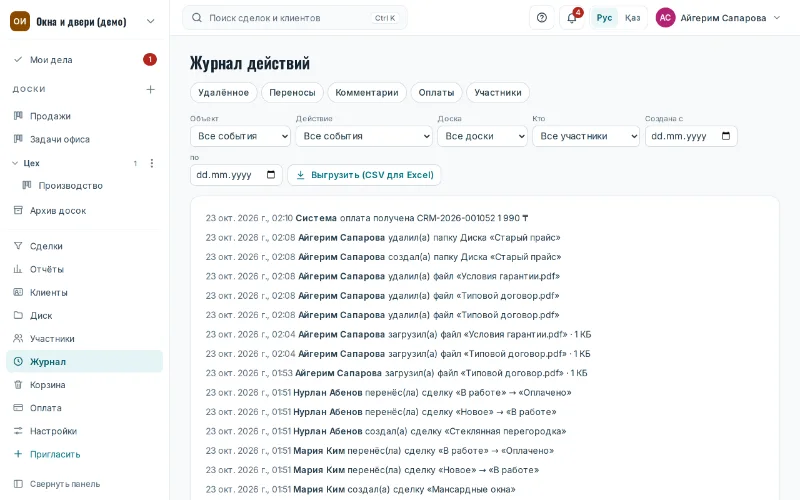Open the Кто Все участники dropdown
Viewport: 800px width, 500px height.
coord(586,136)
